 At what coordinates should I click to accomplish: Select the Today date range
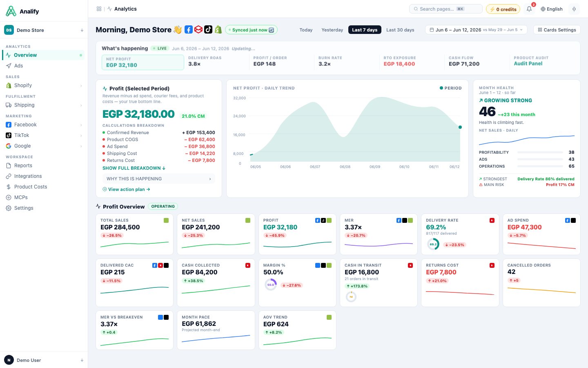pos(306,30)
